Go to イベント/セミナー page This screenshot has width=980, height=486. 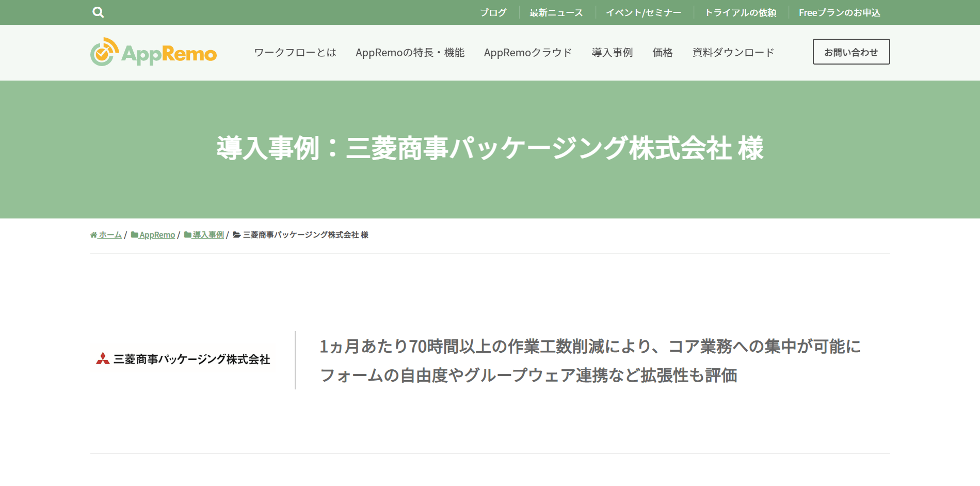tap(644, 12)
